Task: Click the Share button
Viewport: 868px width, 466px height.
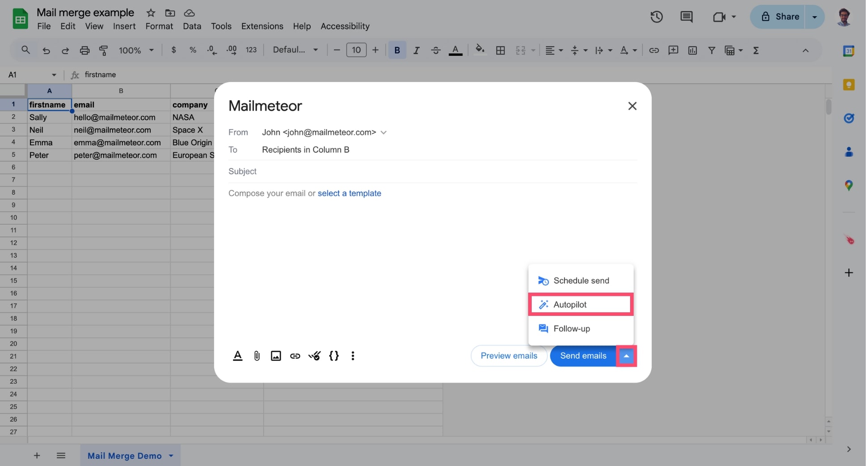Action: [x=779, y=17]
